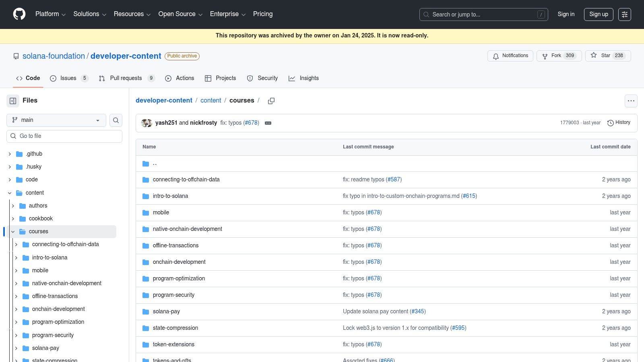The image size is (644, 362).
Task: Switch to the Pull requests tab
Action: pyautogui.click(x=127, y=78)
